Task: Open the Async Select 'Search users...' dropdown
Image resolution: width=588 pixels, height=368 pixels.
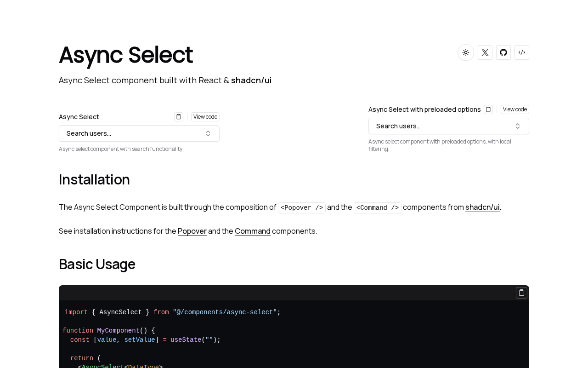Action: pos(133,133)
